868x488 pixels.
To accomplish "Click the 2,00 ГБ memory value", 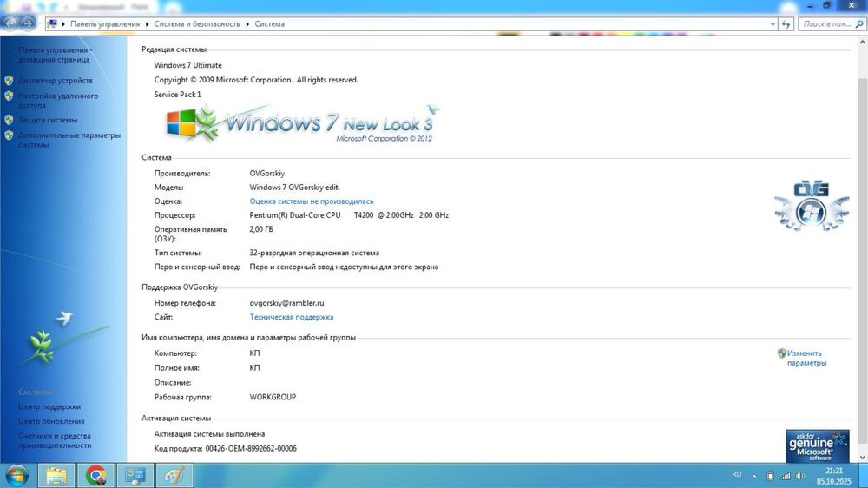I will pyautogui.click(x=260, y=228).
